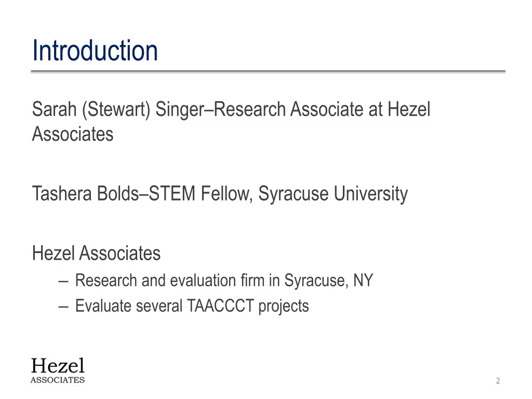Click the Hezel Associates logo

(x=58, y=370)
